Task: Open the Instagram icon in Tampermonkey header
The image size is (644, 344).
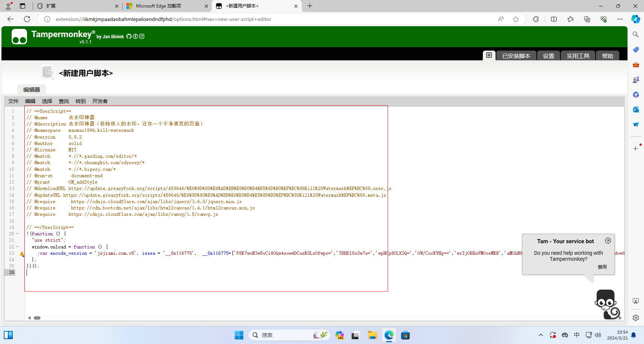Action: [142, 36]
